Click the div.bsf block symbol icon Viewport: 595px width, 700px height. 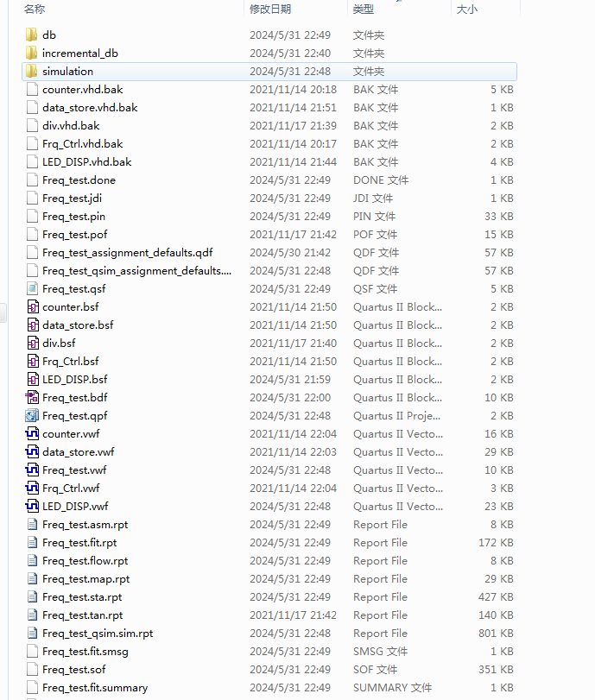pos(33,344)
